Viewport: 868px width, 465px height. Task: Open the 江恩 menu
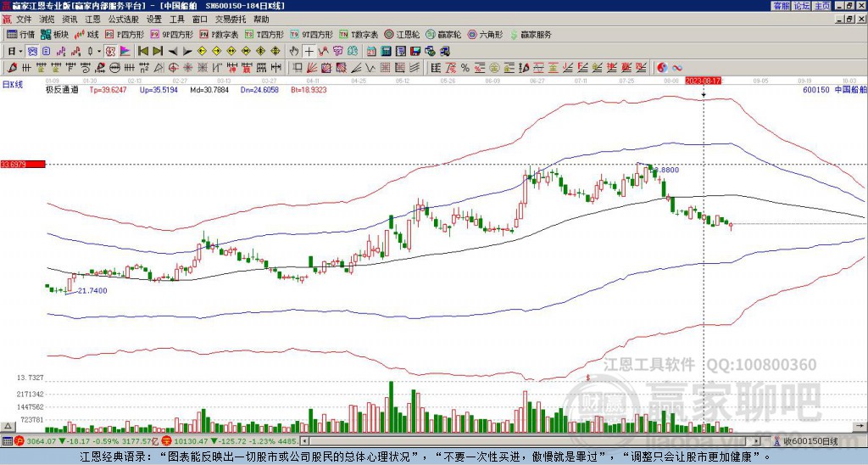[93, 20]
